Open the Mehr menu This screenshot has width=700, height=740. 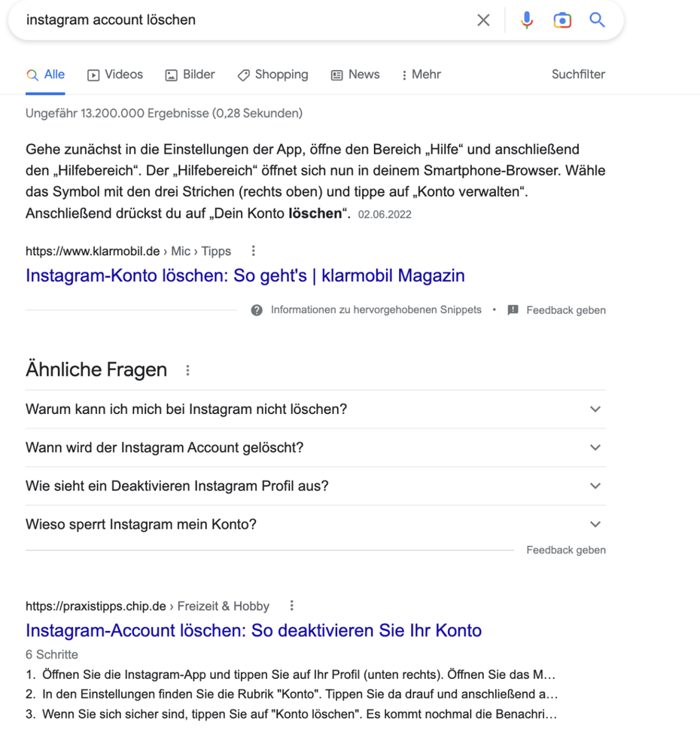click(x=421, y=75)
